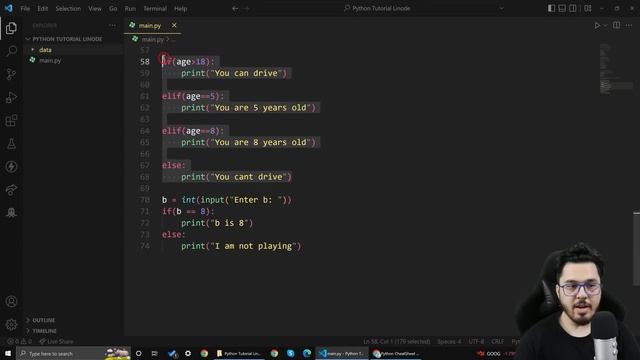640x360 pixels.
Task: Open main.py in the explorer tree
Action: tap(50, 60)
